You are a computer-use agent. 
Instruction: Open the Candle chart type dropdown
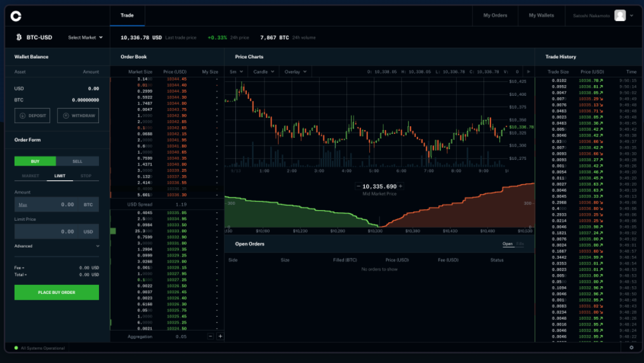[x=263, y=72]
